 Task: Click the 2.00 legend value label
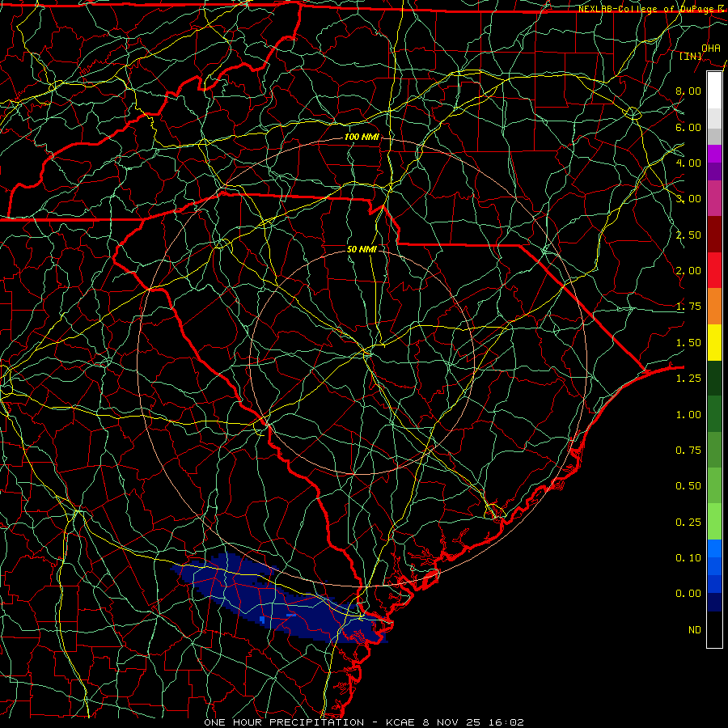[688, 271]
